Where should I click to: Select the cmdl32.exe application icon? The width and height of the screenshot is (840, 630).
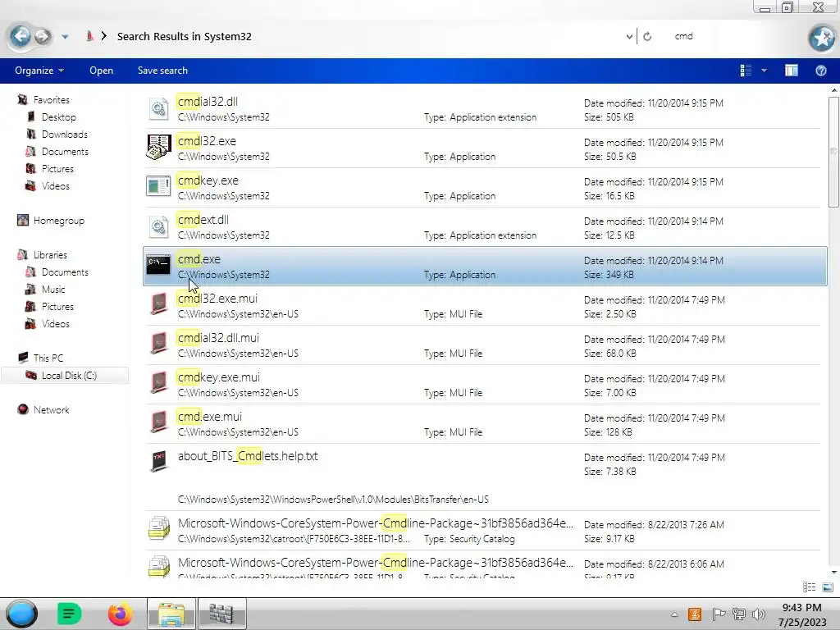click(158, 148)
